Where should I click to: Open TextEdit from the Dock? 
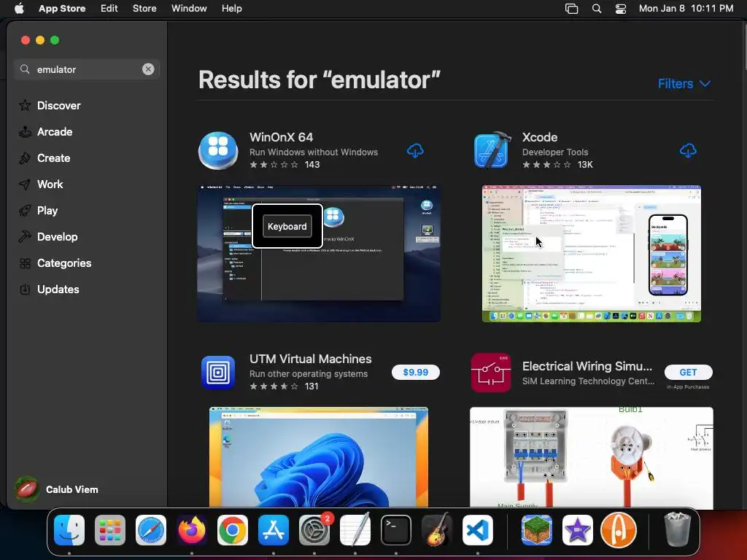(x=355, y=530)
